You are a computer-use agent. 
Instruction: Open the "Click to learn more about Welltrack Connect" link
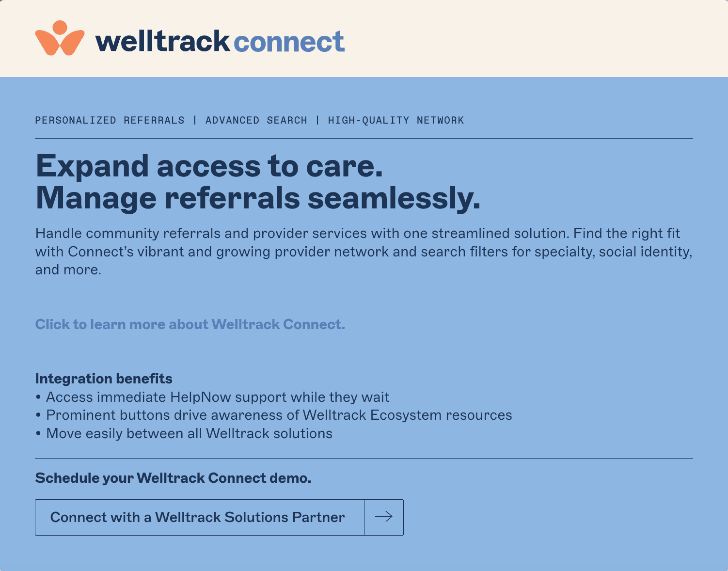click(190, 324)
